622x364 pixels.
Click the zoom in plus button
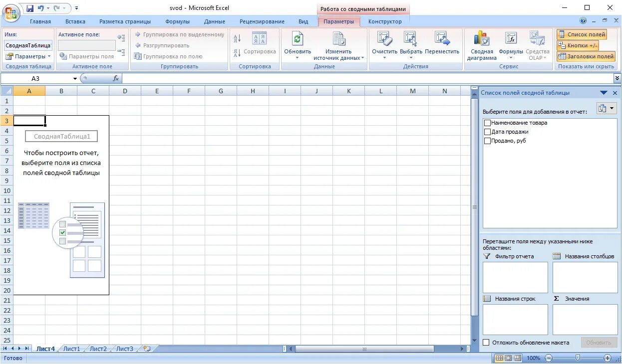(608, 358)
